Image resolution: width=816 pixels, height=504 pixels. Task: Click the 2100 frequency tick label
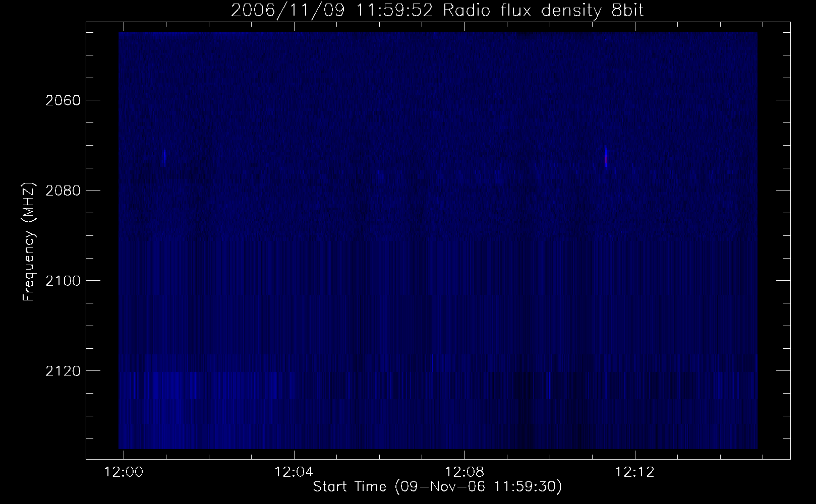62,281
